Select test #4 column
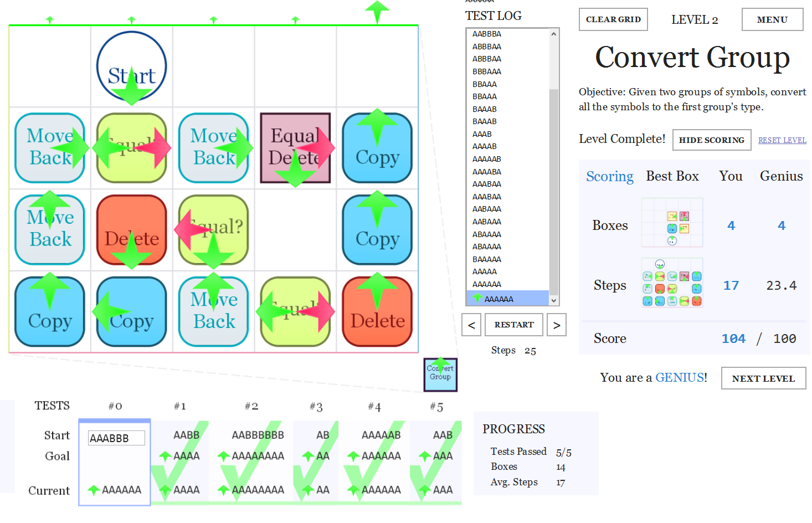Image resolution: width=812 pixels, height=523 pixels. tap(374, 462)
